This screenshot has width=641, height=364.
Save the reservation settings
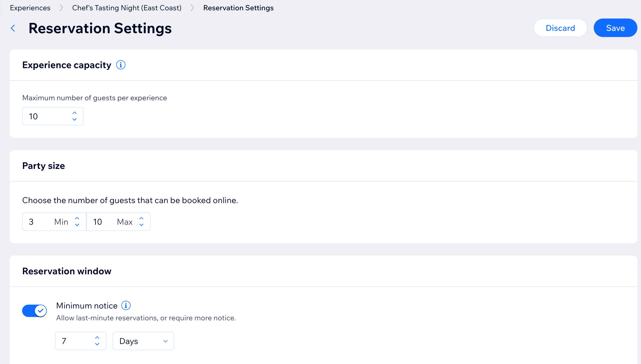click(x=615, y=28)
